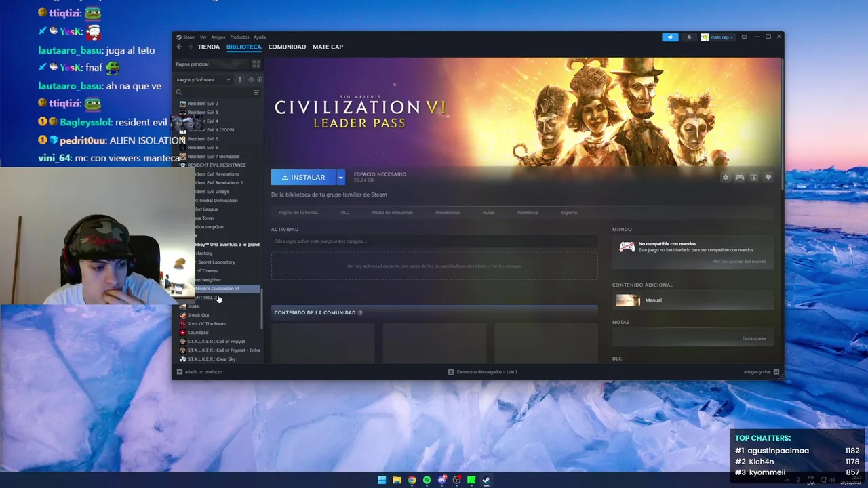
Task: Open Soporte tab
Action: [x=569, y=213]
